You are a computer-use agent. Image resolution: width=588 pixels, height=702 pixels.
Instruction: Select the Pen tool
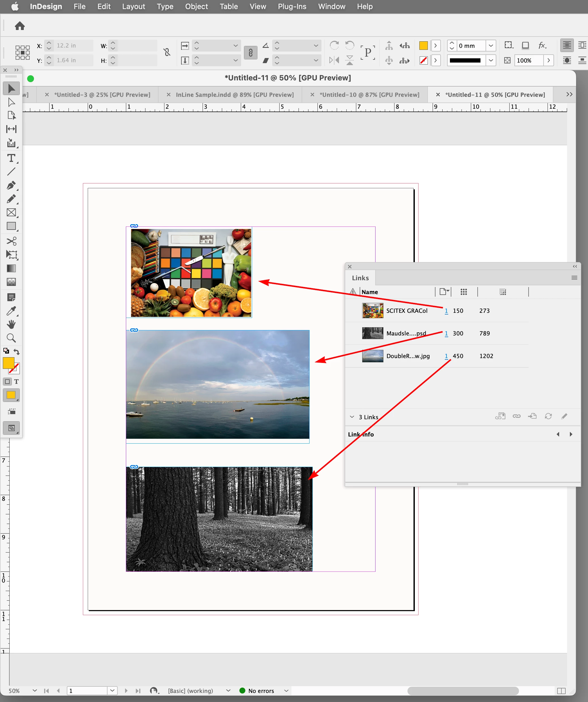coord(11,185)
